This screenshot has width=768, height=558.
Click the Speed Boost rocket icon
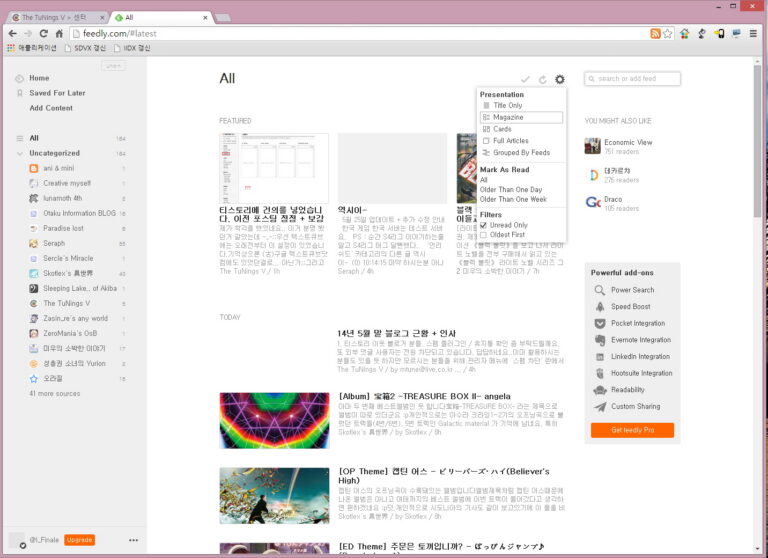(x=600, y=307)
